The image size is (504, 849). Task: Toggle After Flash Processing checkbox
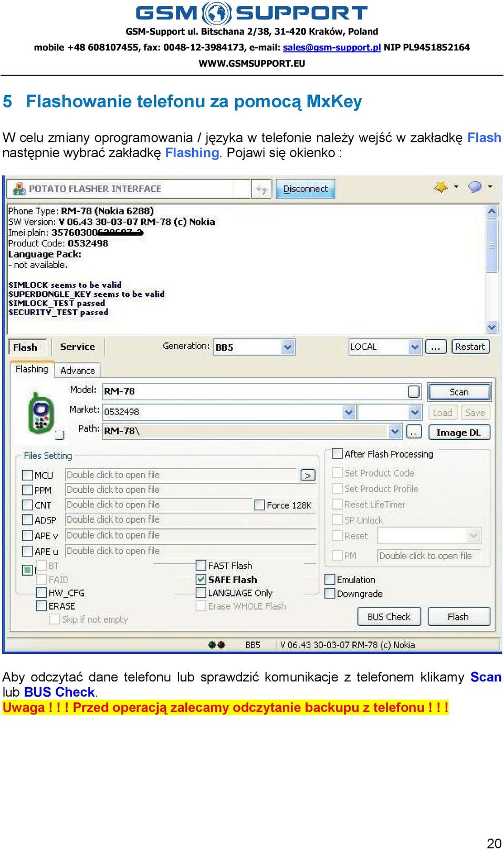tap(337, 454)
